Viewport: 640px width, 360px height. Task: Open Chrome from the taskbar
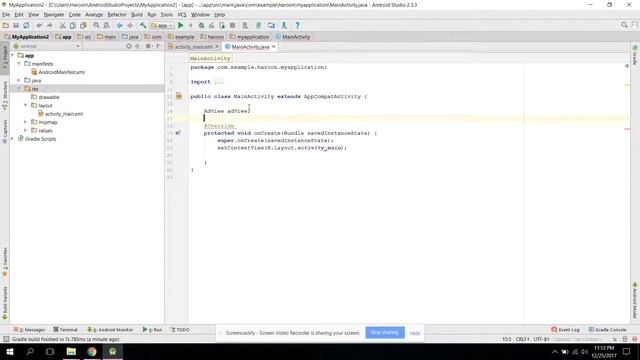tap(92, 351)
